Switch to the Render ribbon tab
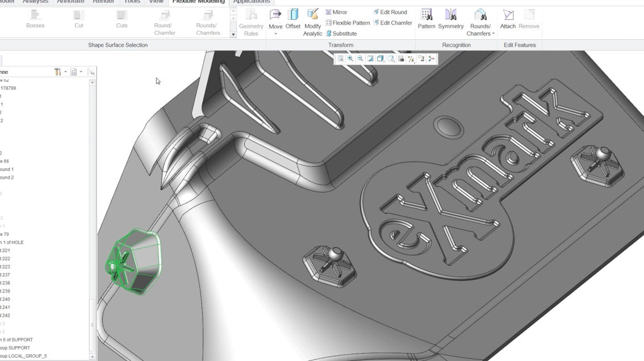Viewport: 644px width, 361px height. [103, 2]
